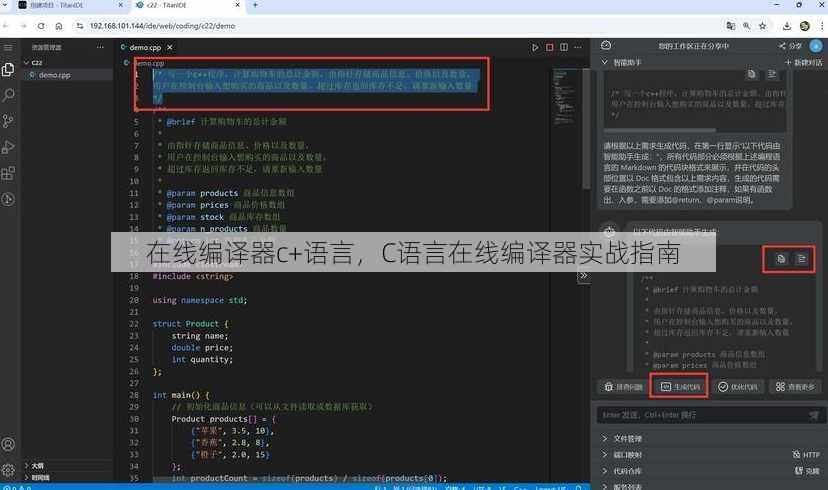Collapse the assistant panel with double-arrow handle
This screenshot has height=490, width=828.
coord(584,276)
